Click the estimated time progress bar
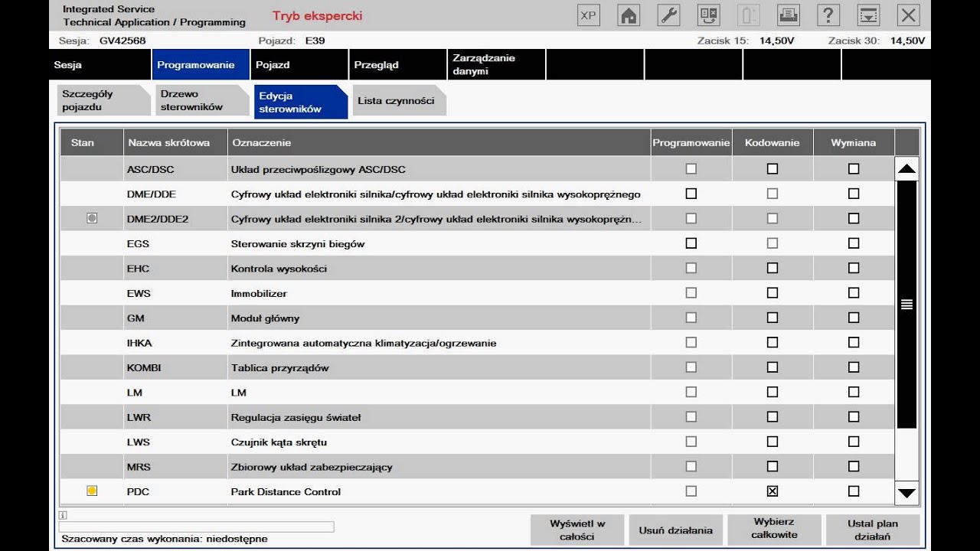Viewport: 980px width, 551px height. tap(198, 527)
